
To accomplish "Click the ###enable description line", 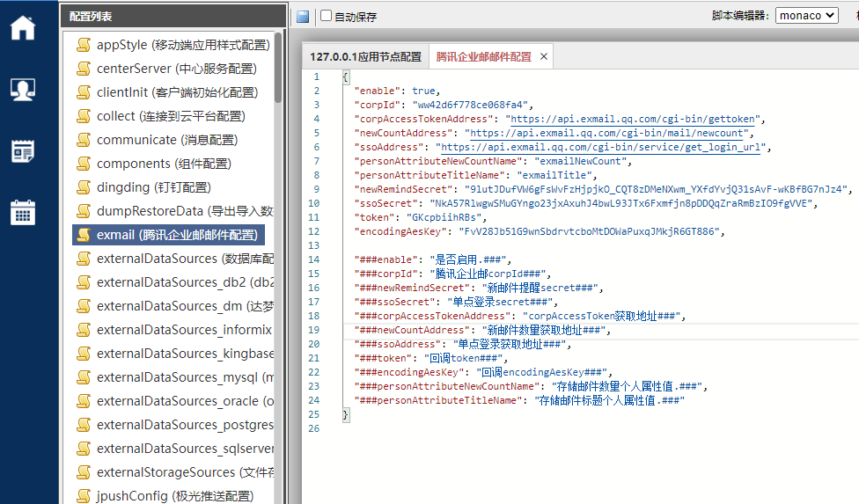I will 433,259.
